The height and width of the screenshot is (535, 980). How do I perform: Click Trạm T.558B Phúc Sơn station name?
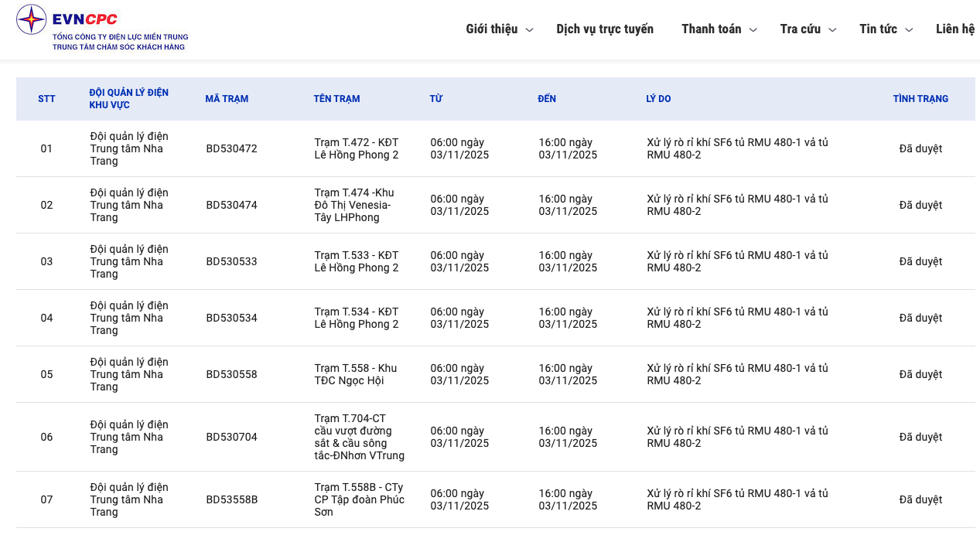(x=359, y=499)
